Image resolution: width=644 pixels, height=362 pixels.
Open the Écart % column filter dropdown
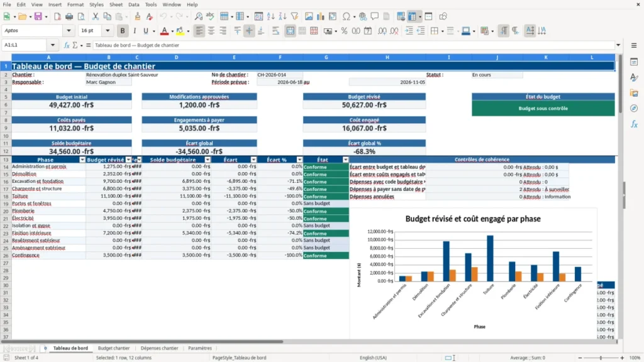click(299, 160)
